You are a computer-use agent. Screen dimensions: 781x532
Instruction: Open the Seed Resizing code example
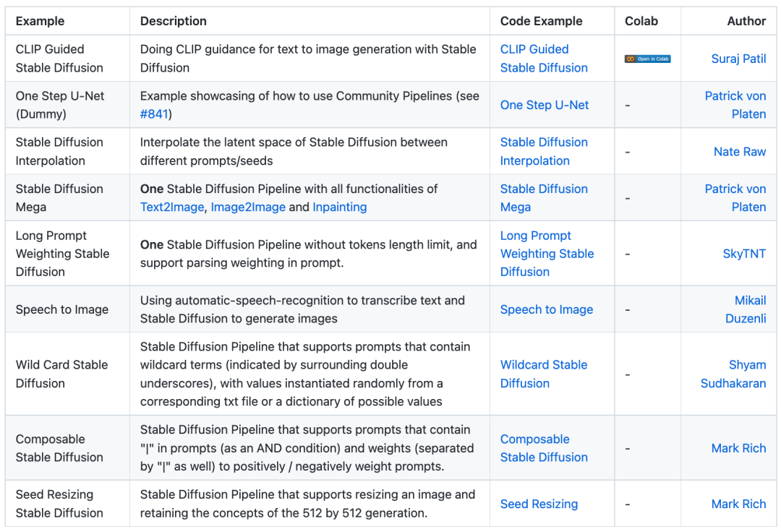(x=539, y=504)
